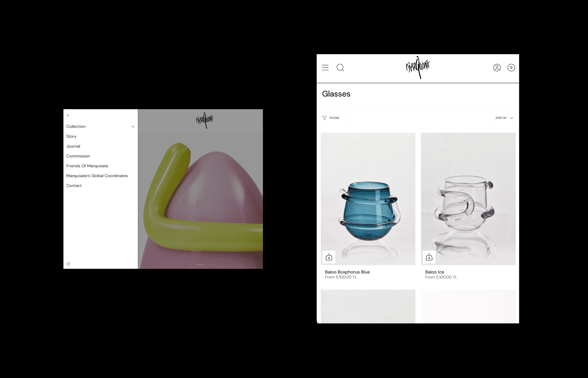Image resolution: width=588 pixels, height=378 pixels.
Task: Click the Contact menu link
Action: [x=74, y=186]
